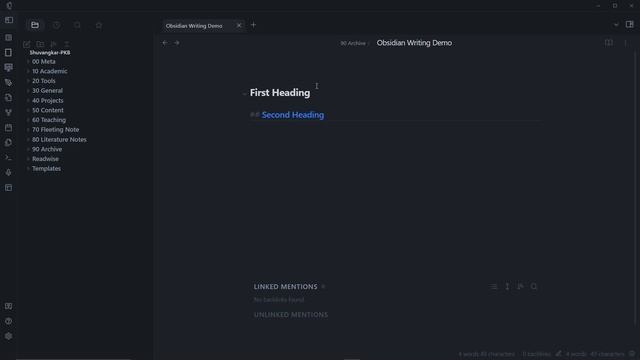Open the Readwise folder
The image size is (640, 360).
tap(45, 159)
